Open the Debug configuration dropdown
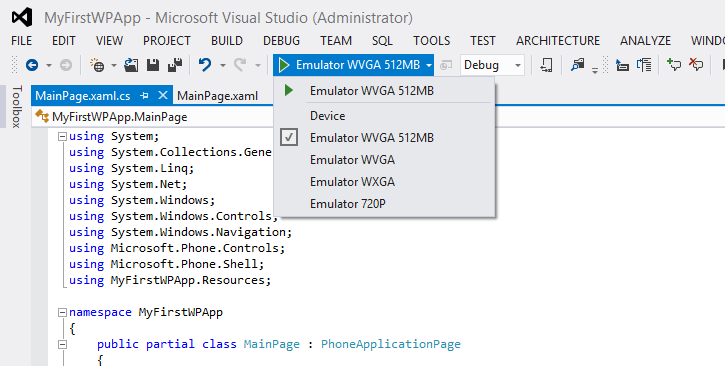The width and height of the screenshot is (725, 366). (x=492, y=65)
